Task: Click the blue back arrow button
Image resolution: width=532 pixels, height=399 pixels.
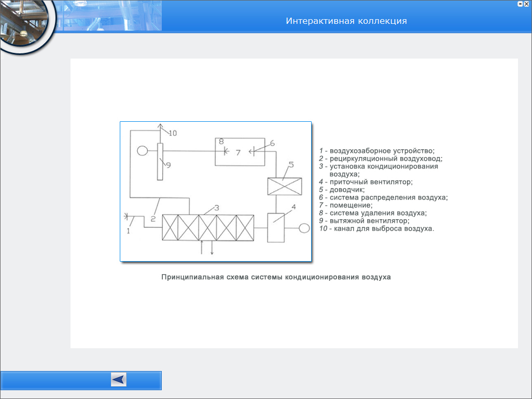Action: tap(118, 380)
